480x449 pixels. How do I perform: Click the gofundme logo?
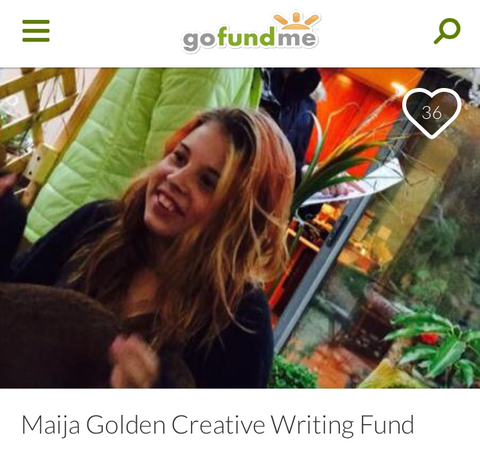pos(251,33)
